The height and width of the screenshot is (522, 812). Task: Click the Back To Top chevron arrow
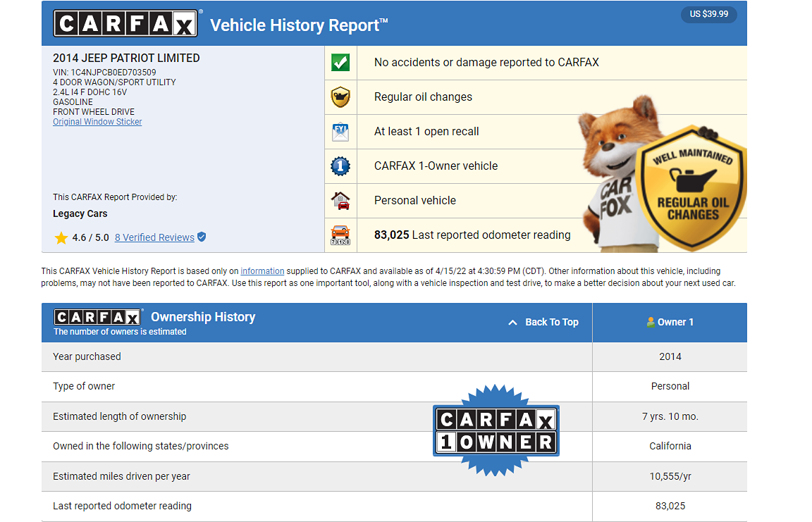(x=513, y=323)
